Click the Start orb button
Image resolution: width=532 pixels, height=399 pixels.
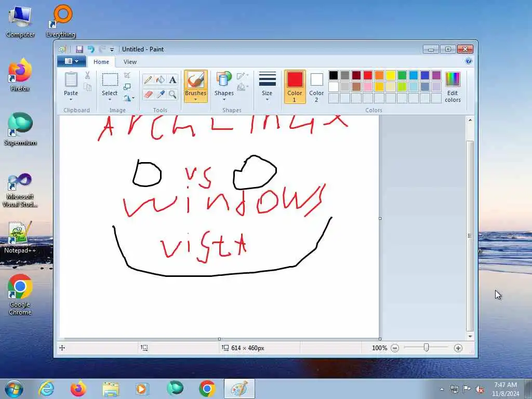pyautogui.click(x=14, y=389)
